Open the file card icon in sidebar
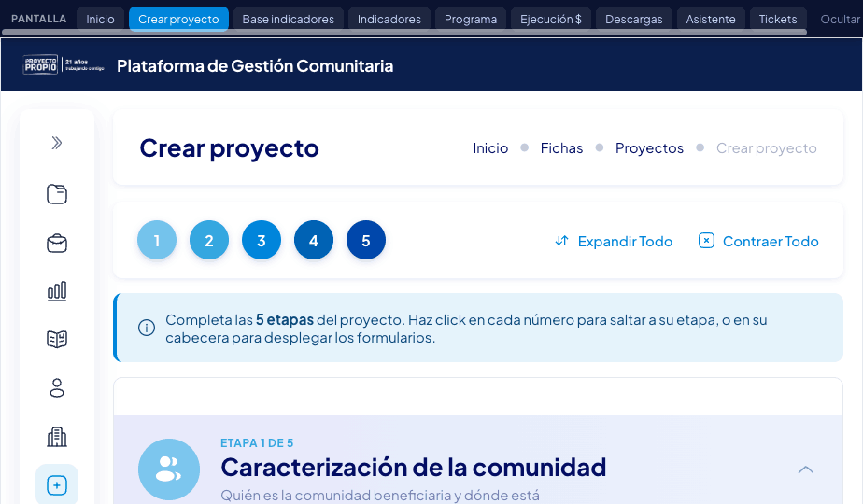 [x=57, y=194]
